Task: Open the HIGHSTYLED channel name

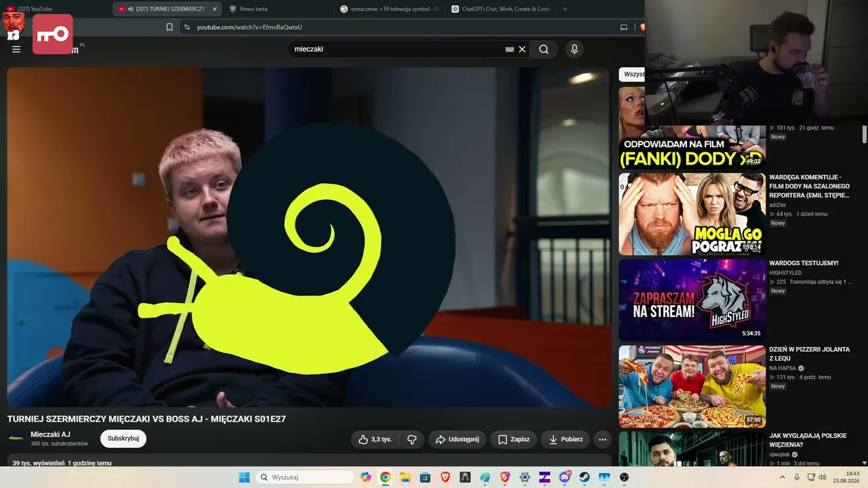Action: click(785, 273)
